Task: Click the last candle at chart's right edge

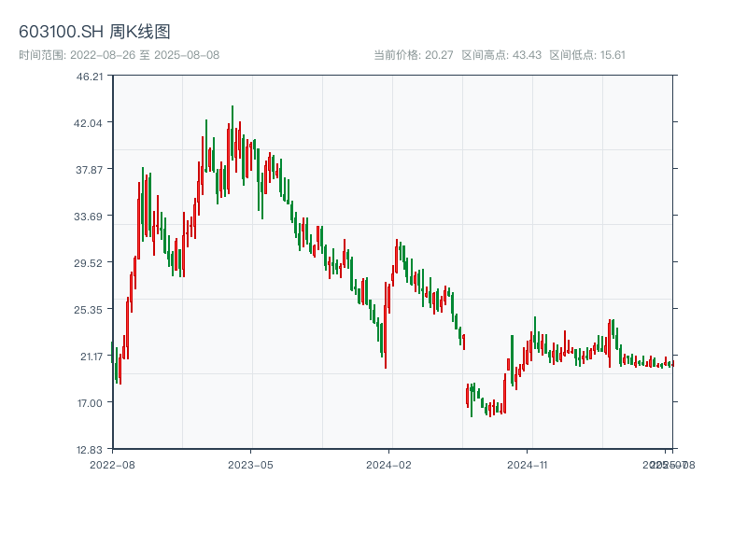Action: pyautogui.click(x=671, y=364)
